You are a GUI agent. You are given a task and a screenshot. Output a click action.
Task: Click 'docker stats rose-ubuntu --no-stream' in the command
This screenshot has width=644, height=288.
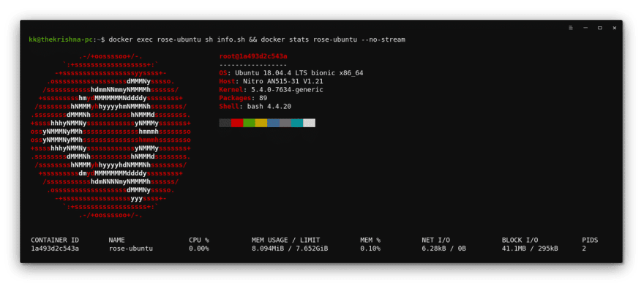coord(333,39)
